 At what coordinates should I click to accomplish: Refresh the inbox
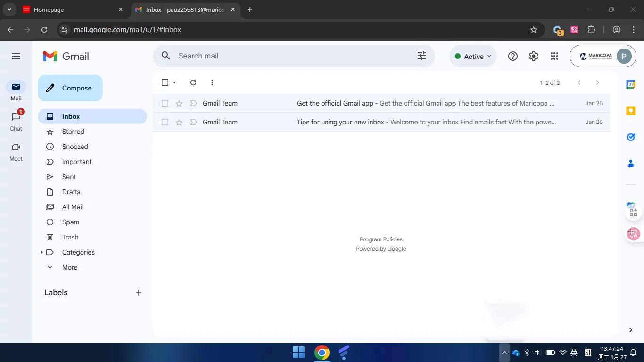193,82
